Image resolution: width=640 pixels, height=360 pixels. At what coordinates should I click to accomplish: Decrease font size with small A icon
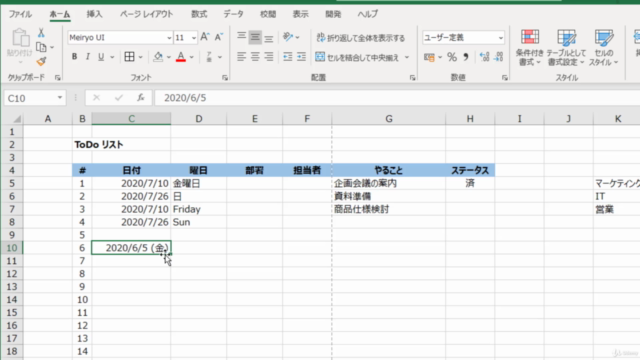point(219,37)
